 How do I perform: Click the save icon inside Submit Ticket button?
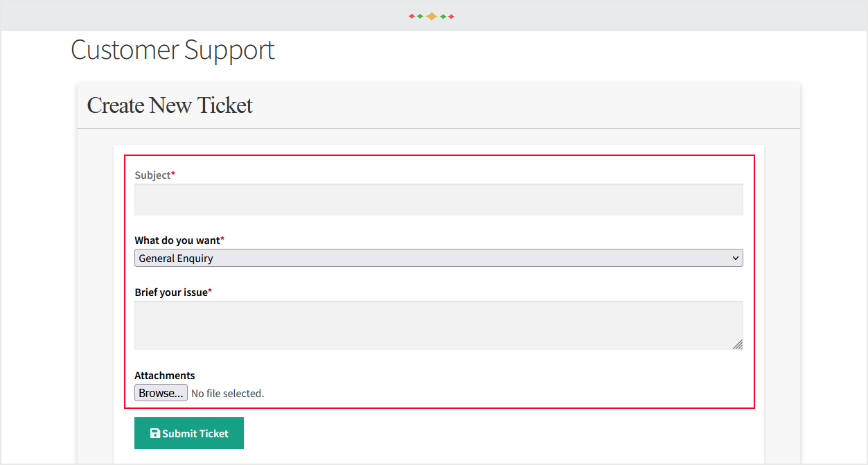154,433
